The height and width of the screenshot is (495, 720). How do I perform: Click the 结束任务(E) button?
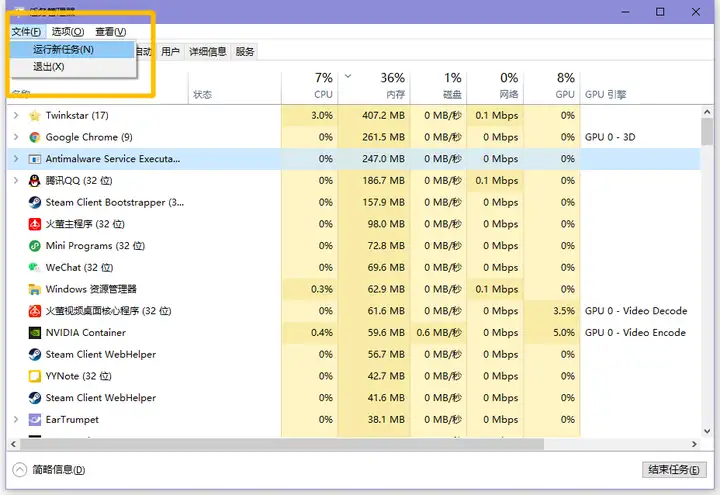(674, 470)
